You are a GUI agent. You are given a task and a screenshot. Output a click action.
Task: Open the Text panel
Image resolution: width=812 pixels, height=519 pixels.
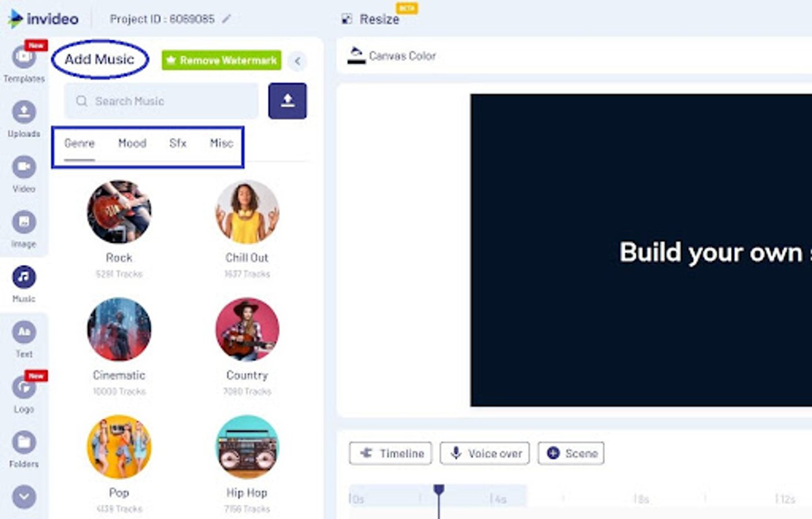click(x=24, y=334)
